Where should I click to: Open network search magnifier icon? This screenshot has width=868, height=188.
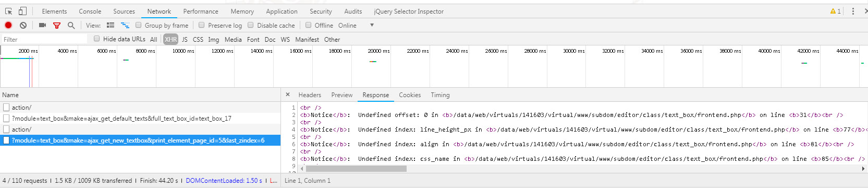pyautogui.click(x=71, y=25)
